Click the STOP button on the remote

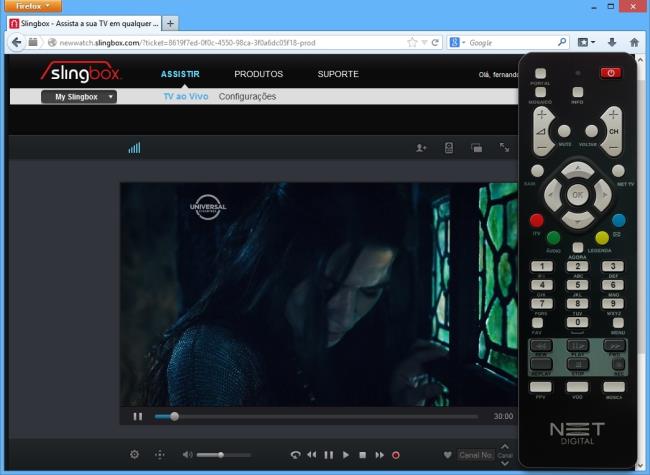coord(577,364)
